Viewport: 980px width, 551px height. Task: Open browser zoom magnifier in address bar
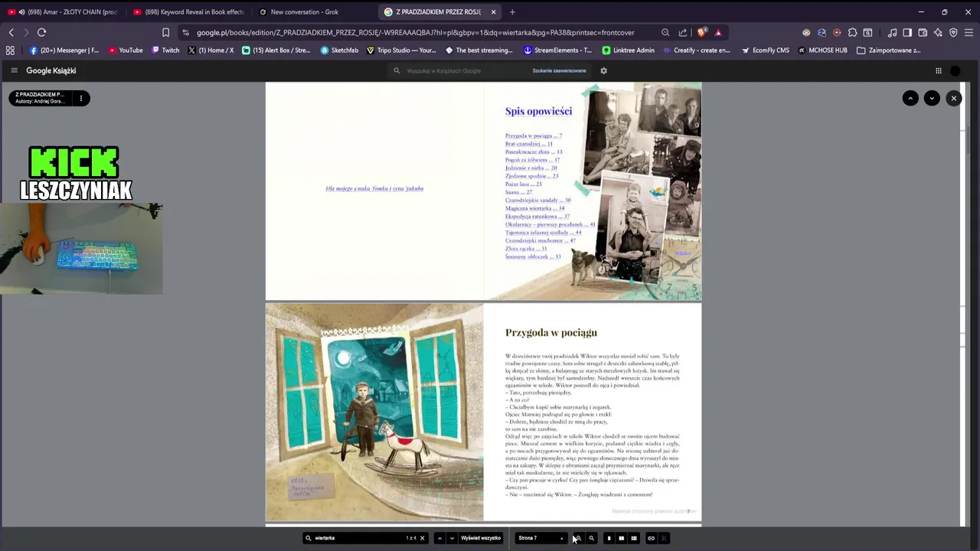665,32
